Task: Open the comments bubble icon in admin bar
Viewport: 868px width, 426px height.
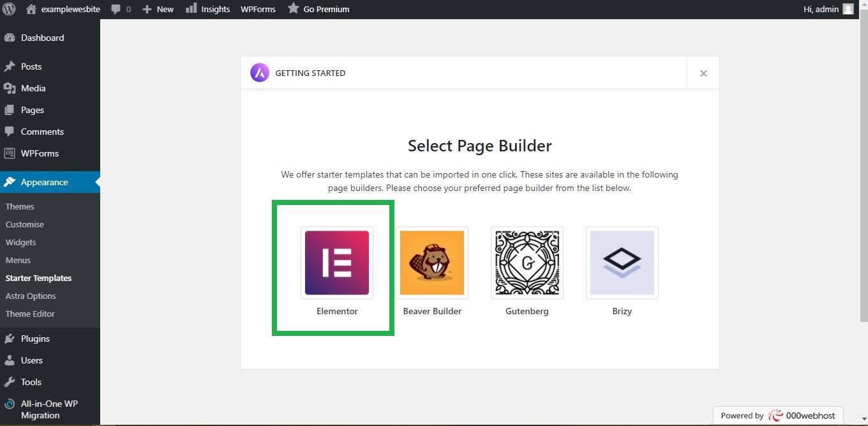Action: point(116,9)
